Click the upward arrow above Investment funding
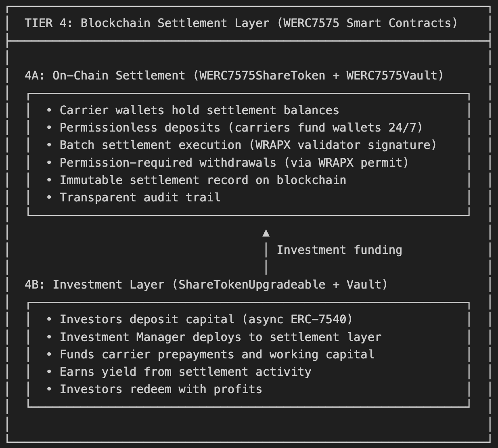The width and height of the screenshot is (498, 448). [x=266, y=233]
